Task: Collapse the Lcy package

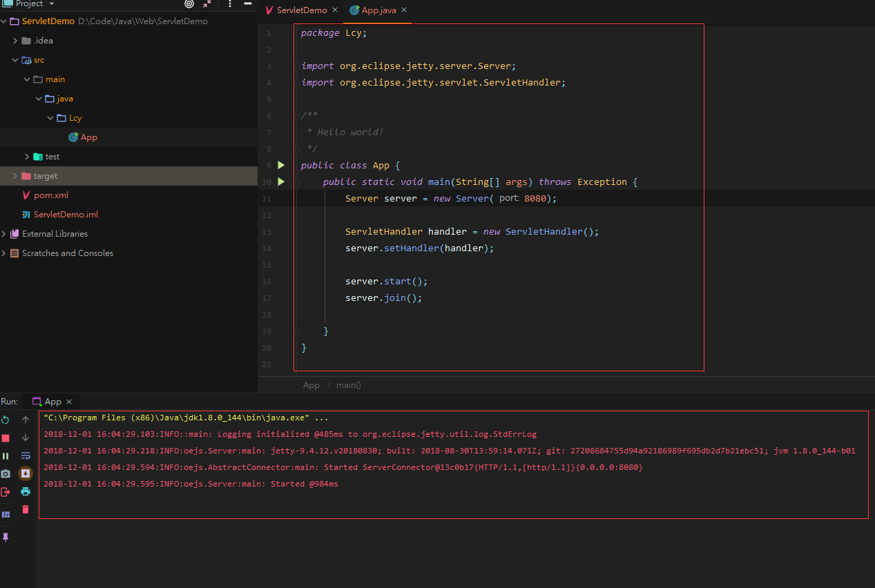Action: coord(51,118)
